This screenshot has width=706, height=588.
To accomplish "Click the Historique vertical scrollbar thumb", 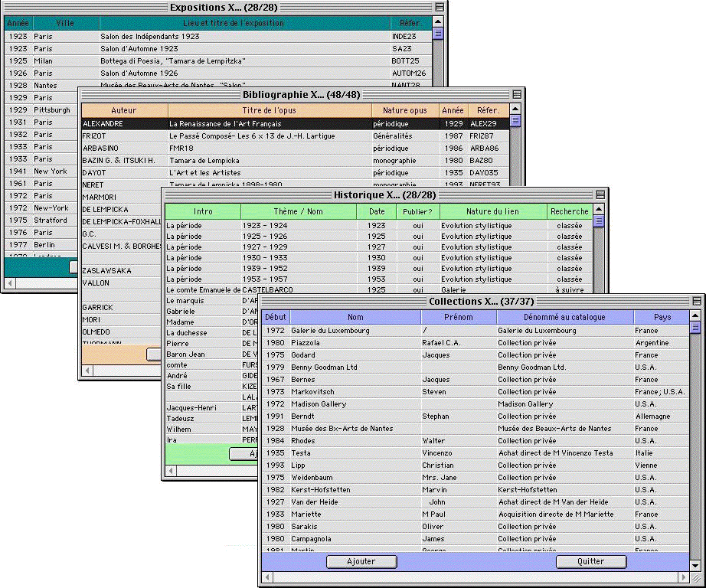I will tap(598, 221).
